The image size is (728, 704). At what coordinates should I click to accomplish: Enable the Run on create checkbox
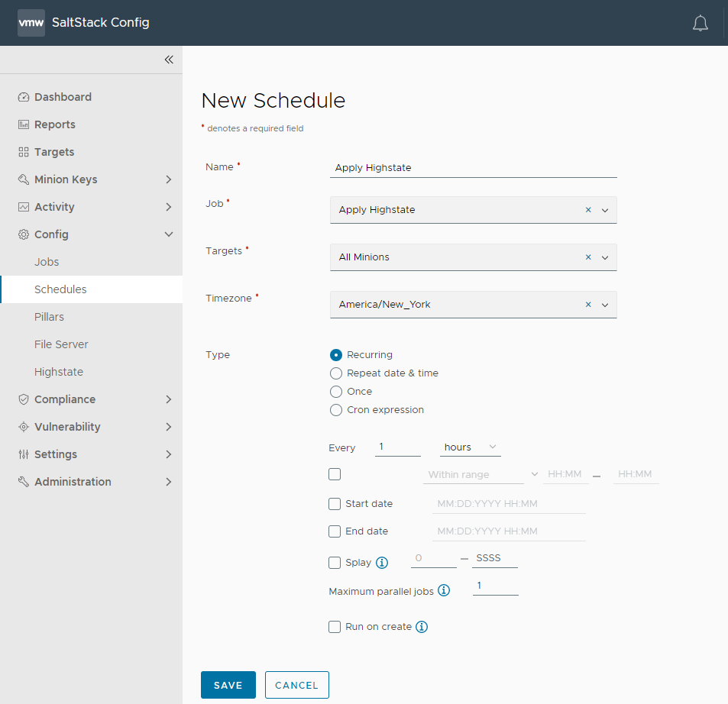(335, 627)
